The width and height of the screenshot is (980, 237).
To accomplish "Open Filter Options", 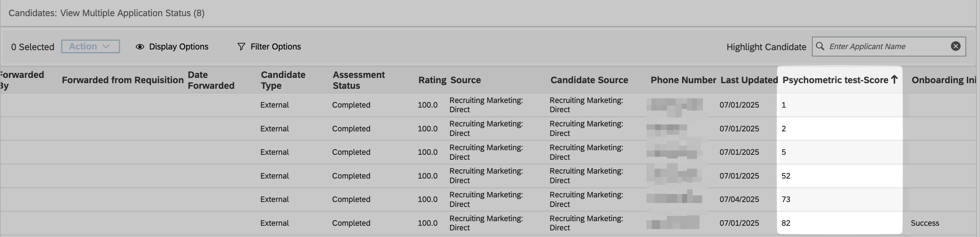I will (275, 47).
